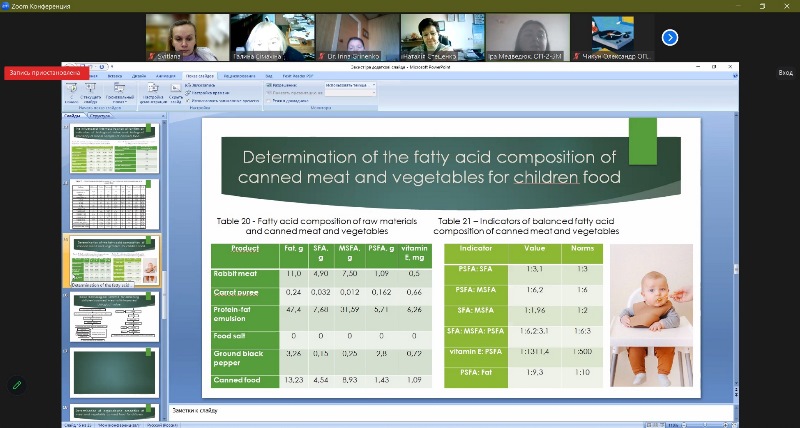This screenshot has width=800, height=428.
Task: Click zoom-in plus icon in status bar
Action: point(728,424)
